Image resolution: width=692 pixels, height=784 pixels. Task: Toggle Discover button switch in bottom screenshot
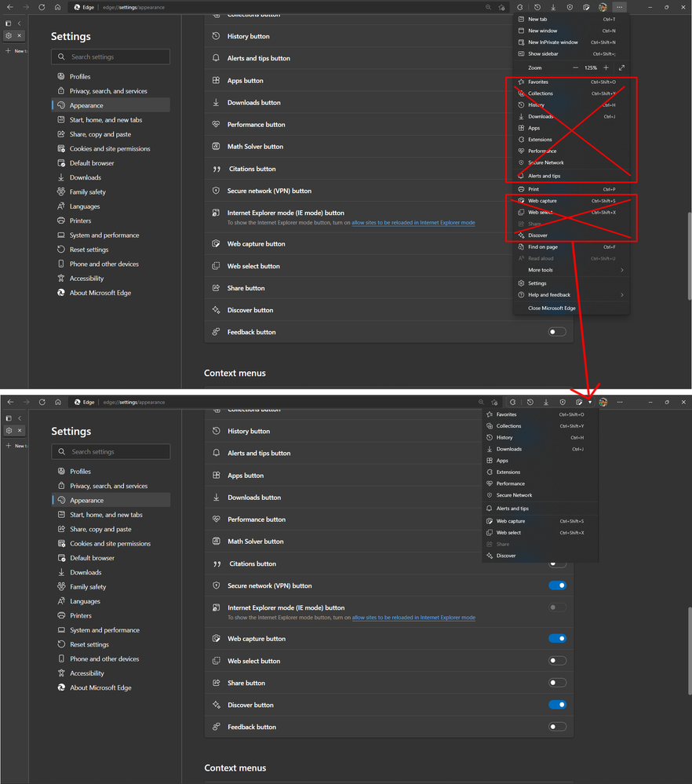tap(558, 705)
